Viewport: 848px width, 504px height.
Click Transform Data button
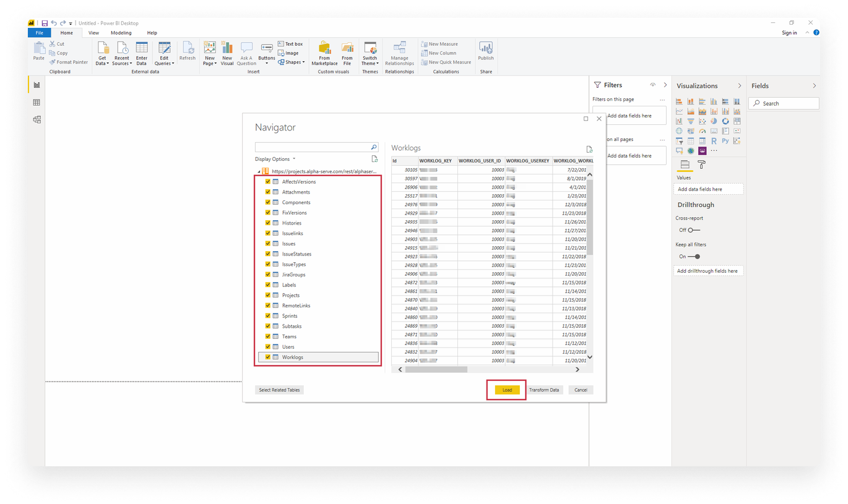click(x=544, y=390)
